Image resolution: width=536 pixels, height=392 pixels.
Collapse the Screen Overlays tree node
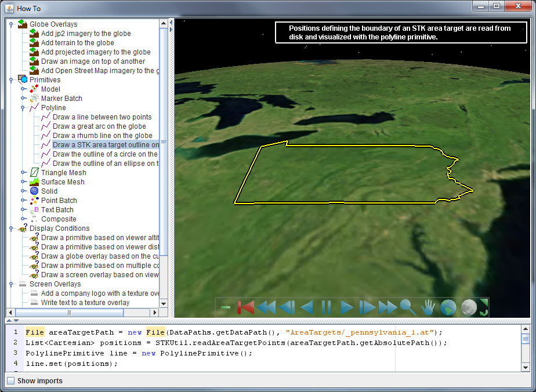11,284
